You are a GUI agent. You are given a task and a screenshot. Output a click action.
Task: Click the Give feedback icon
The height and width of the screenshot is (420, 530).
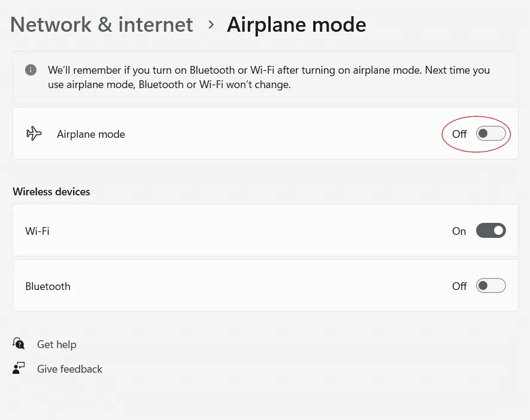pos(19,368)
